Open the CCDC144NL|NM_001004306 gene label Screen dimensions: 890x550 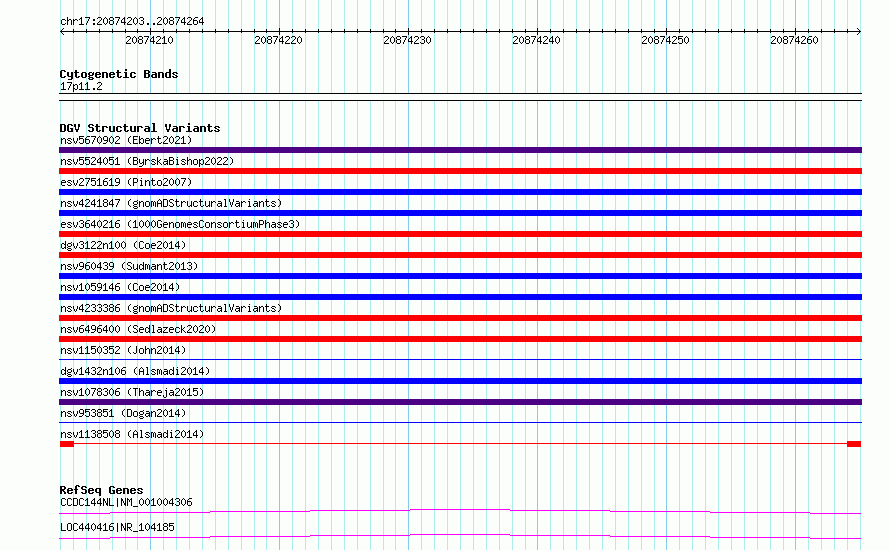tap(126, 502)
